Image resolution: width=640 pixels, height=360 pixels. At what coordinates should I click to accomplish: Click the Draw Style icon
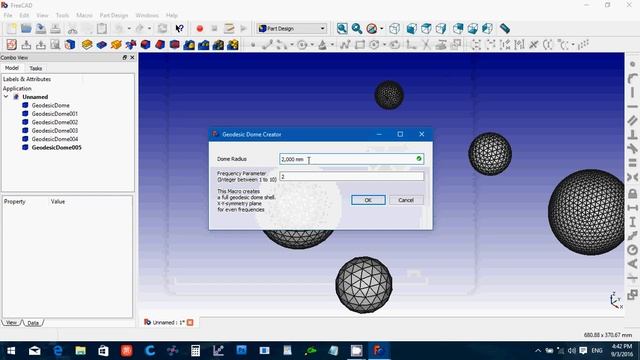(372, 29)
